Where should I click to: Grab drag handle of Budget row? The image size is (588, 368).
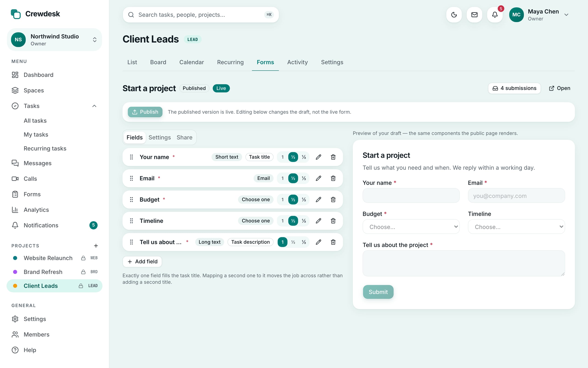[x=131, y=200]
